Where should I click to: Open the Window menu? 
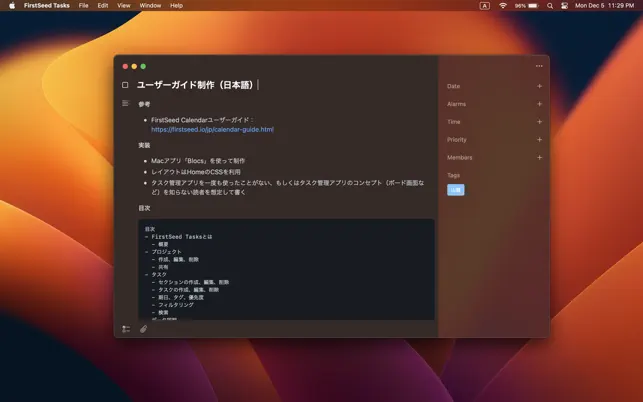click(x=150, y=6)
